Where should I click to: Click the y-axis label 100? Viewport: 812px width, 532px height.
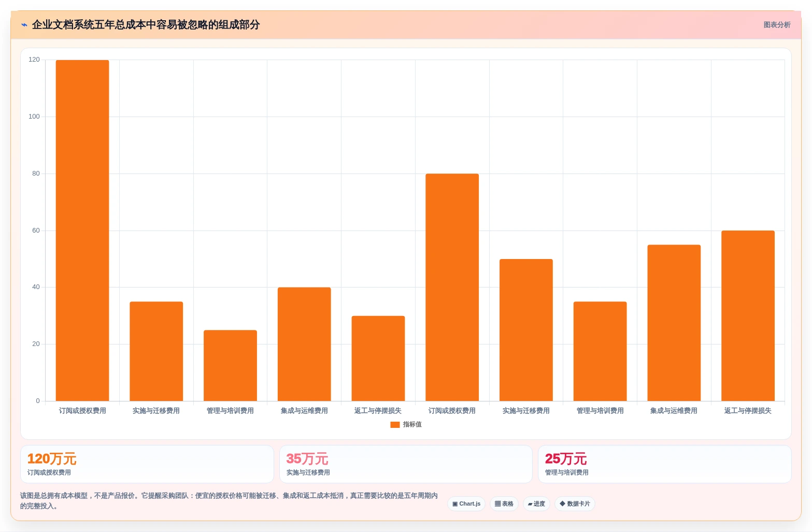tap(34, 117)
